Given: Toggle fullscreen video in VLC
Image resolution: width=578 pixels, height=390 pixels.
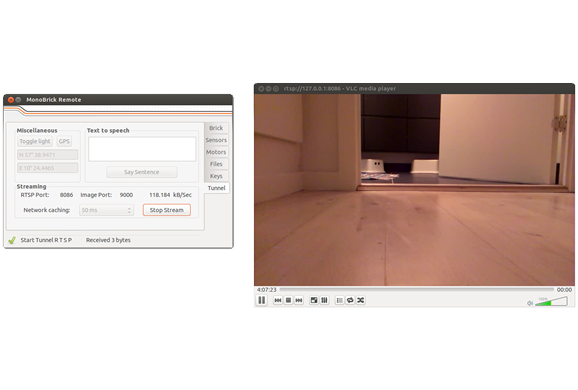Looking at the screenshot, I should click(314, 300).
